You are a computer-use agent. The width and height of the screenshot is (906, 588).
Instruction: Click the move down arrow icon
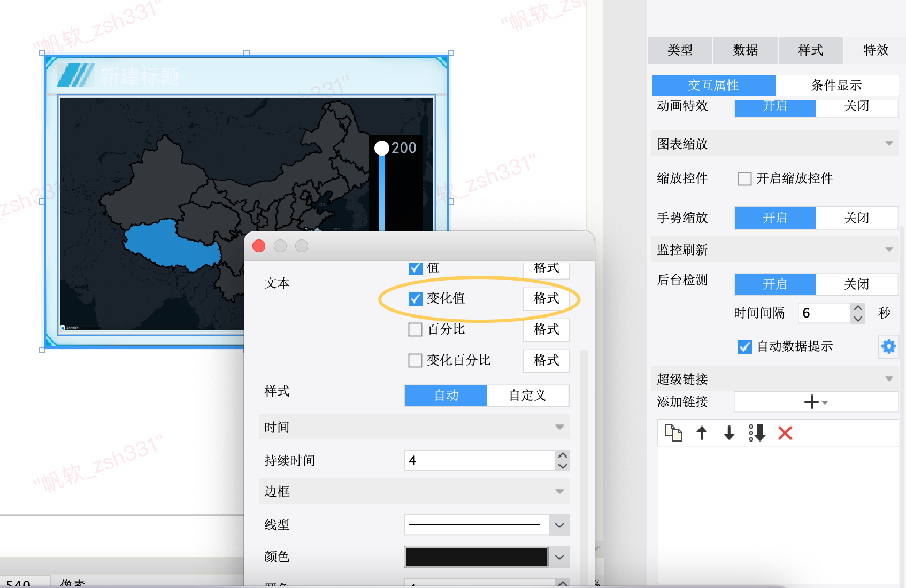[729, 432]
